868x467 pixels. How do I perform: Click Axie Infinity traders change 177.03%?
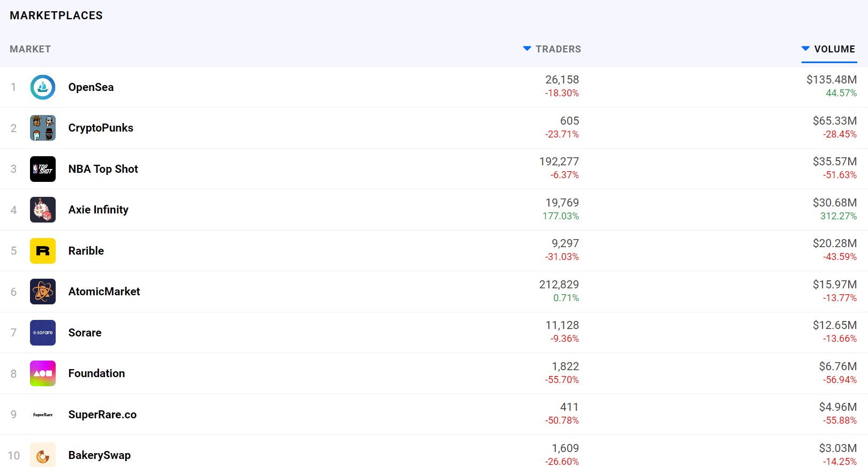(x=561, y=216)
